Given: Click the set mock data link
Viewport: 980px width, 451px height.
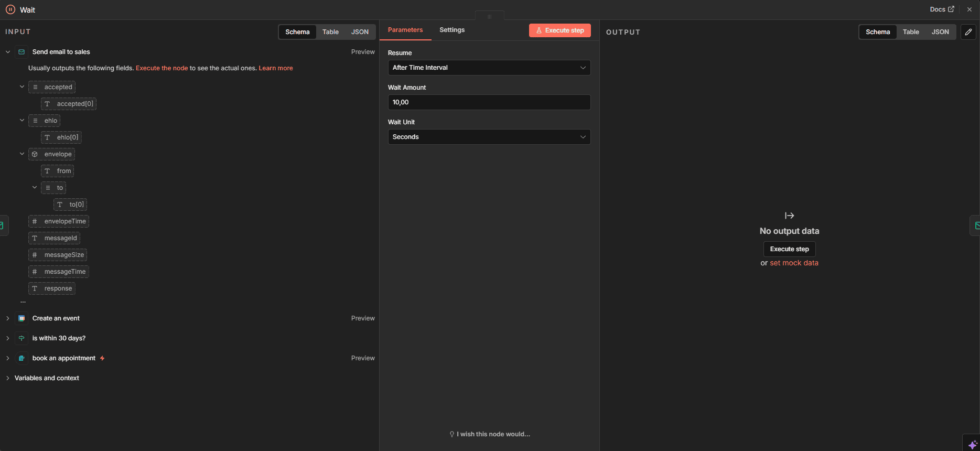Looking at the screenshot, I should [794, 263].
